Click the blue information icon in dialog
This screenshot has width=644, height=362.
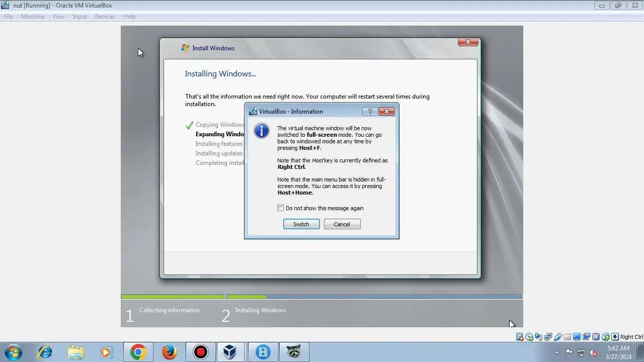(x=262, y=131)
